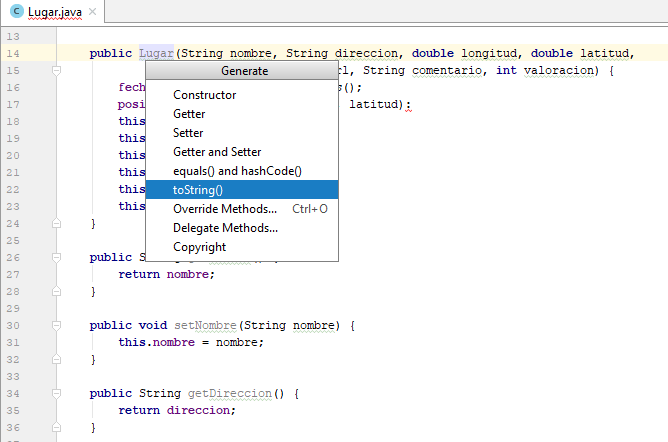Click line number 31 in the gutter
This screenshot has height=442, width=668.
point(13,342)
